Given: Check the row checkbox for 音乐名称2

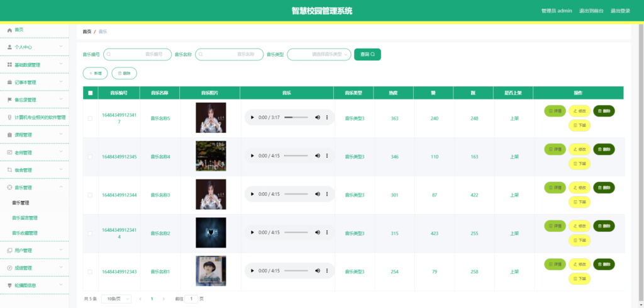Looking at the screenshot, I should tap(91, 233).
